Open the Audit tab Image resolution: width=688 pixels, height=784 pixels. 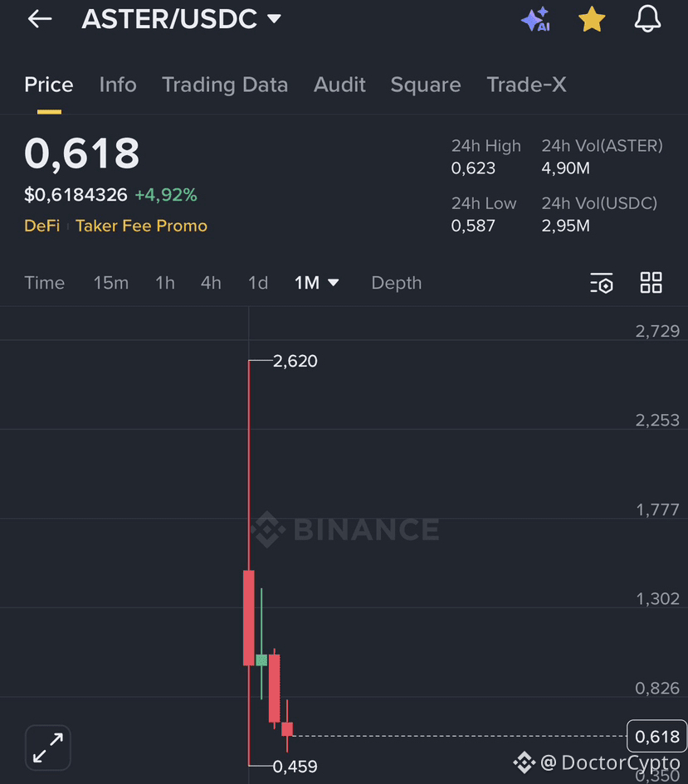coord(339,85)
